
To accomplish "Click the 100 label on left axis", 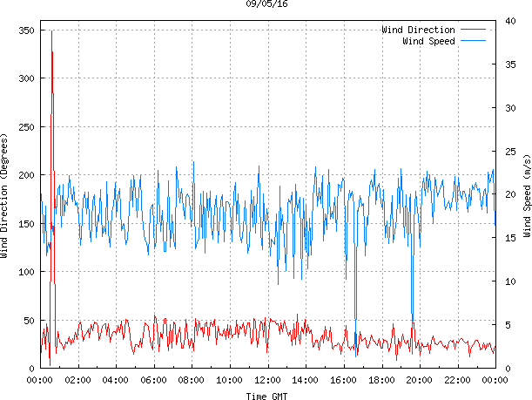I will point(26,272).
